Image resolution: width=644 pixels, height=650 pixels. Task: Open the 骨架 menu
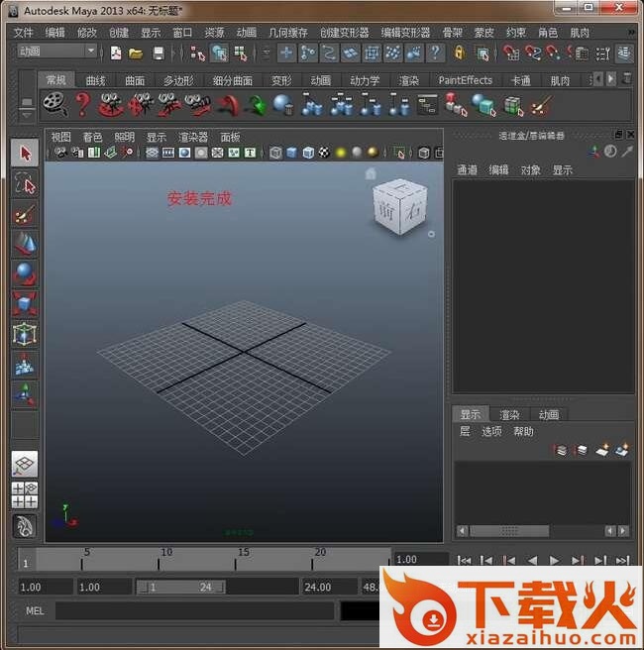tap(452, 33)
